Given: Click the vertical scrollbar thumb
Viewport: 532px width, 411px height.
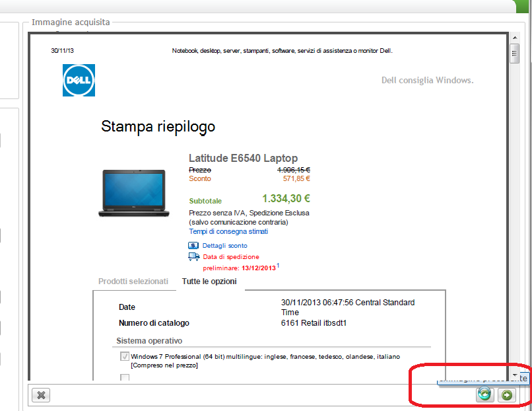Looking at the screenshot, I should click(x=515, y=54).
